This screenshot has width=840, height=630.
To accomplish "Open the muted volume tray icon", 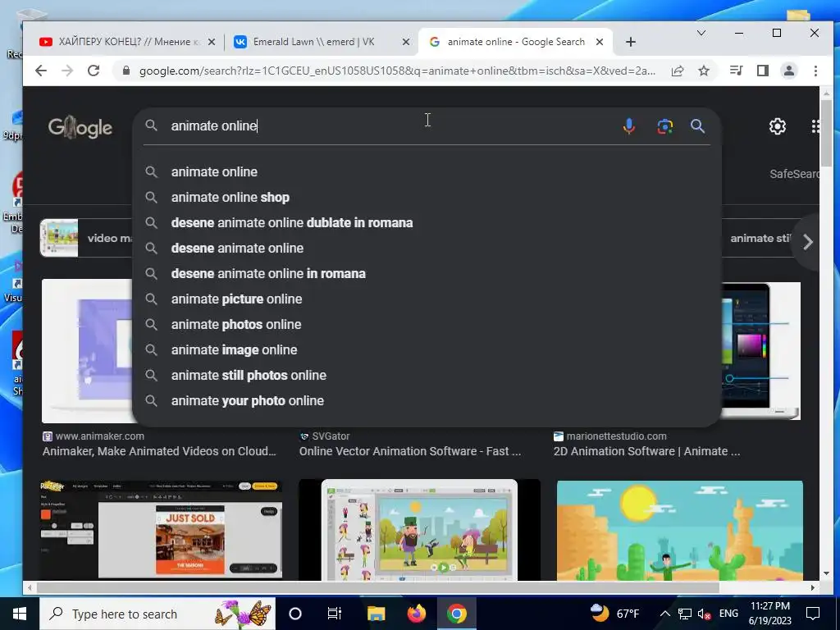I will [704, 614].
